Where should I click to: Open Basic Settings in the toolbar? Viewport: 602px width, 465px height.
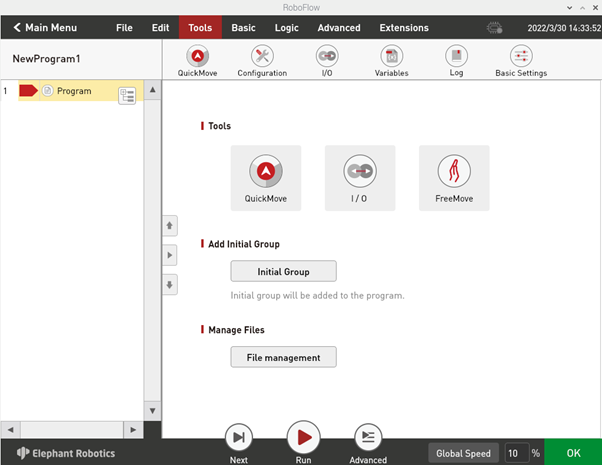pos(521,58)
